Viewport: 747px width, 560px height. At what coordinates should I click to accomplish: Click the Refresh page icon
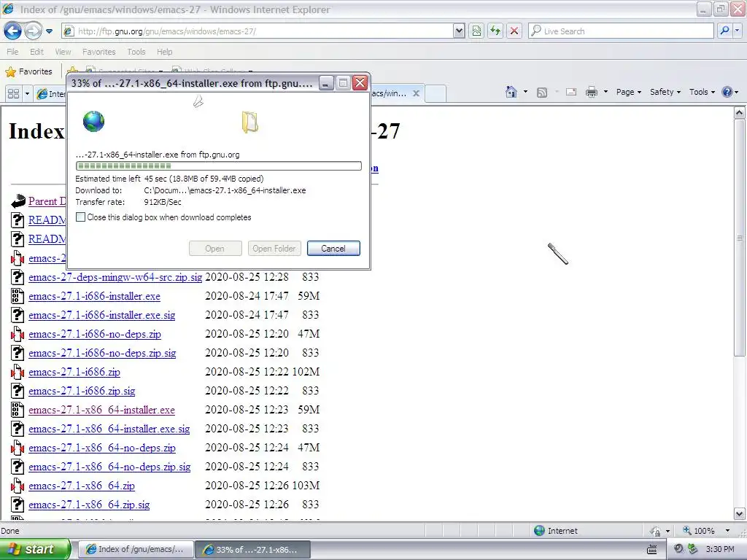coord(495,31)
